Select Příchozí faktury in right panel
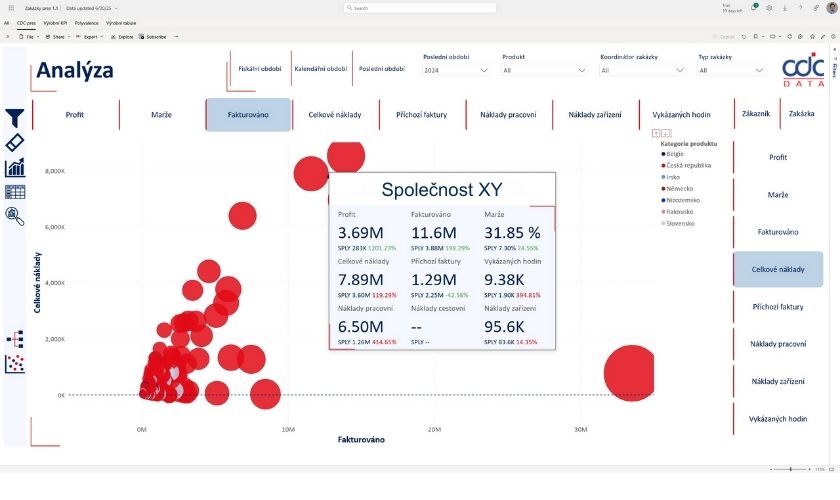Screen dimensions: 840x500 point(778,307)
